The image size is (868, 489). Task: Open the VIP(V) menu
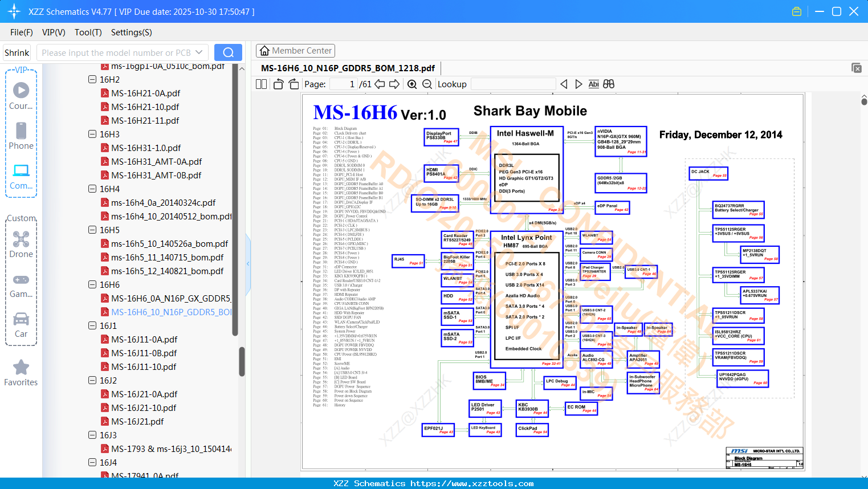pos(54,32)
